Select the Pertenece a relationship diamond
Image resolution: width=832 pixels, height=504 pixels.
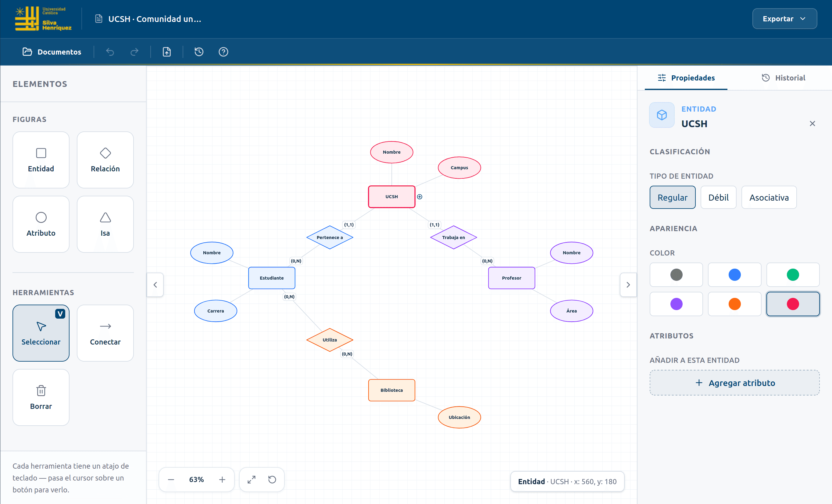point(330,238)
